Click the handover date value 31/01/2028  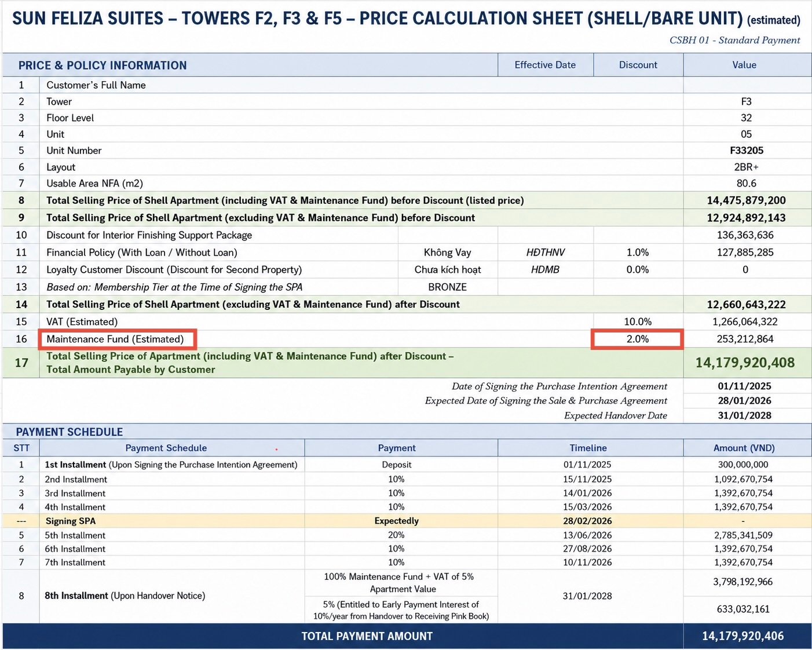(x=744, y=415)
